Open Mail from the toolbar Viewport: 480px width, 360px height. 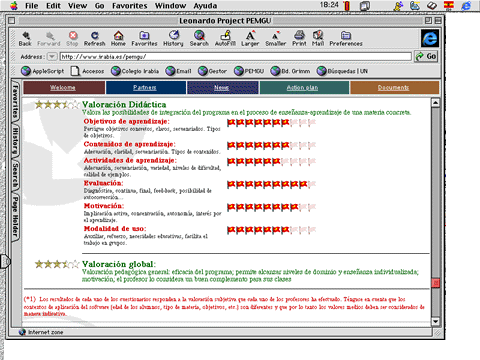[x=318, y=39]
